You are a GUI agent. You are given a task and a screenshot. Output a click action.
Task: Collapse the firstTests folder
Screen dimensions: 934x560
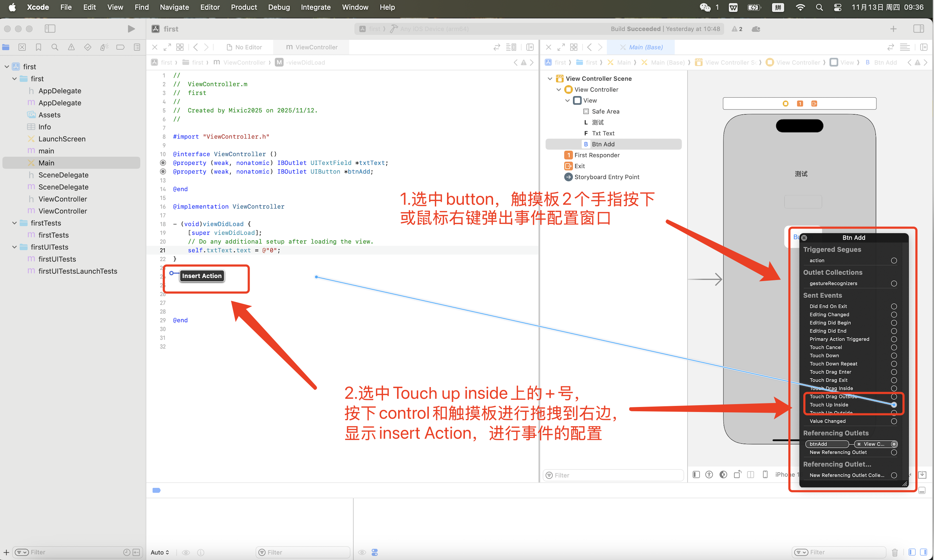pos(14,223)
